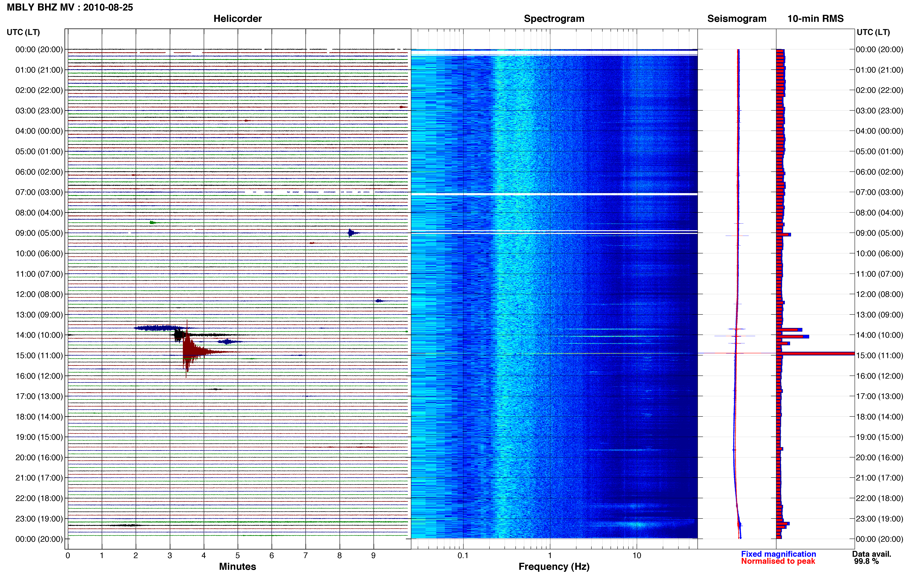Click the black waveform burst on the 14:00 trace
Image resolution: width=924 pixels, height=578 pixels.
coord(179,335)
